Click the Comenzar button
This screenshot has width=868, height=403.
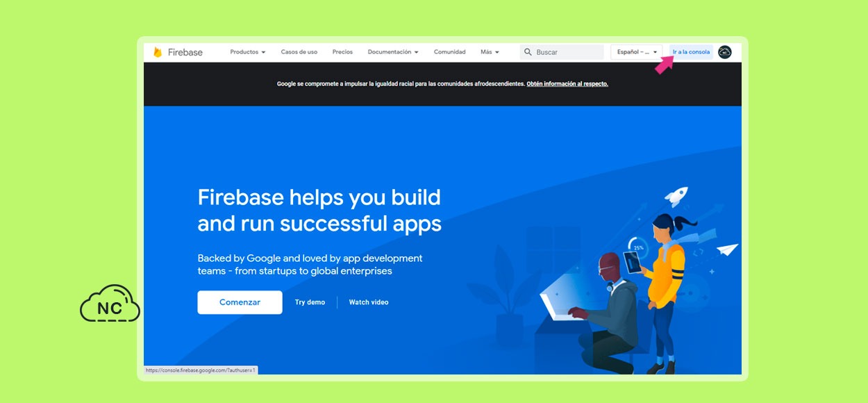tap(240, 302)
